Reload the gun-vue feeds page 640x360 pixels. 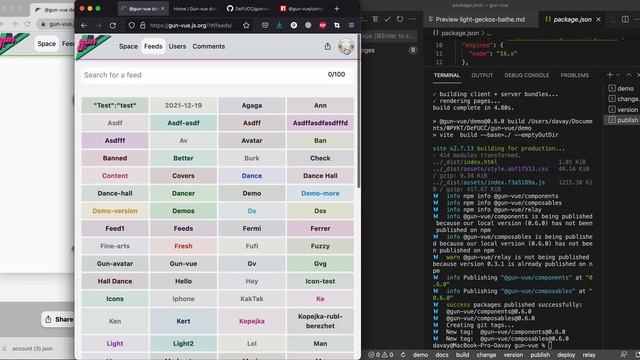113,25
